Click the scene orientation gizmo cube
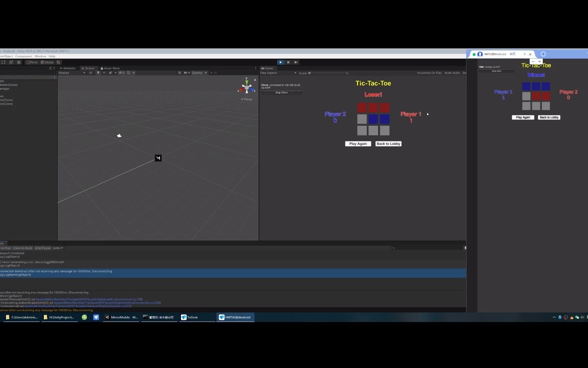Screen dimensions: 588x368 pyautogui.click(x=247, y=88)
